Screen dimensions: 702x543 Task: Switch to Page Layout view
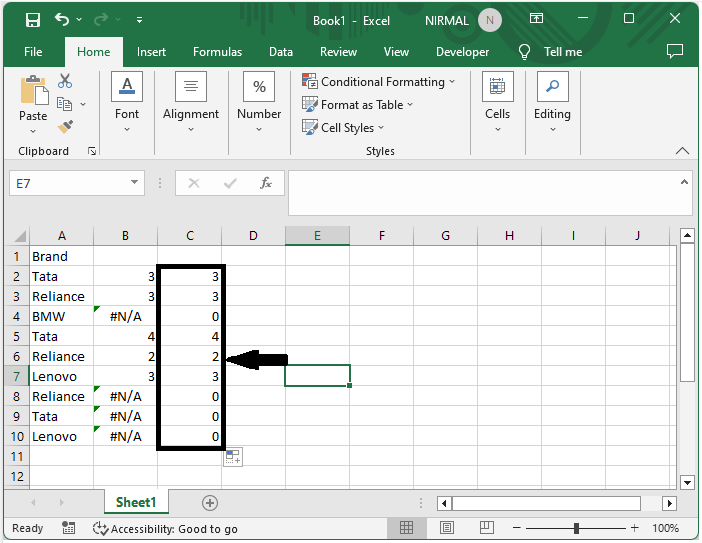(x=447, y=528)
